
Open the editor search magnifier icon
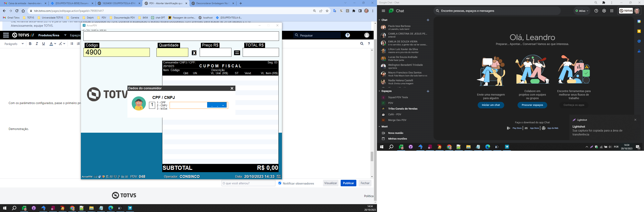362,44
